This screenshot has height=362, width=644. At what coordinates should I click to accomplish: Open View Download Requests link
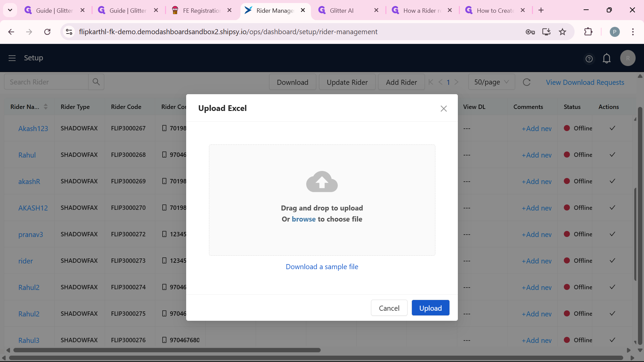585,82
